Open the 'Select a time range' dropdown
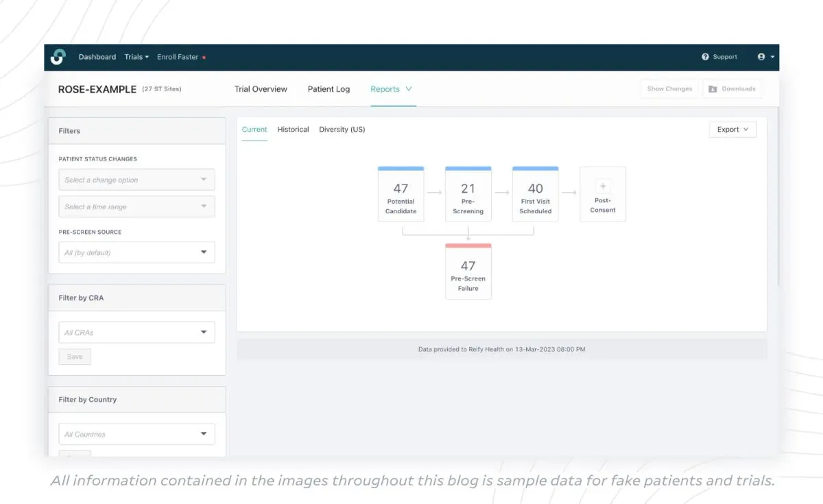 coord(136,206)
